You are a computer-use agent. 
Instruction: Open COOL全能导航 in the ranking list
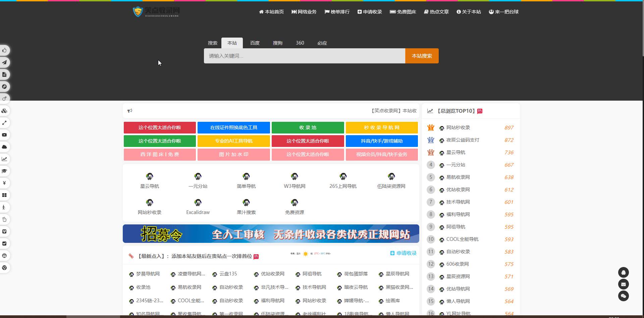[x=463, y=239]
